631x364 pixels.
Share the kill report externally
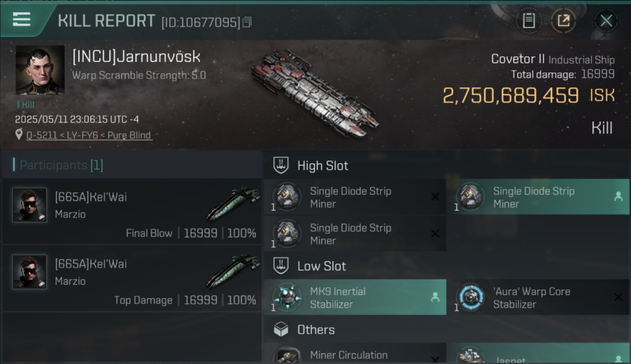(x=563, y=20)
